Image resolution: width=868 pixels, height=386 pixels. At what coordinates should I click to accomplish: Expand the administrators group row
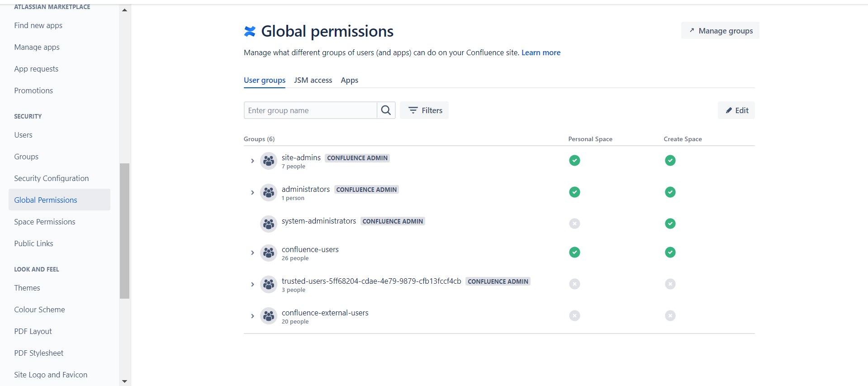(x=252, y=193)
